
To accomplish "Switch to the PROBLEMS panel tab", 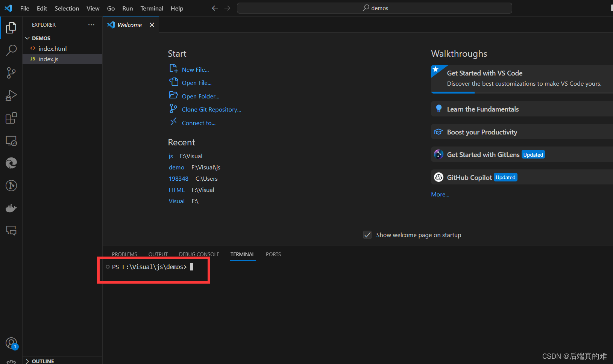I will click(124, 254).
